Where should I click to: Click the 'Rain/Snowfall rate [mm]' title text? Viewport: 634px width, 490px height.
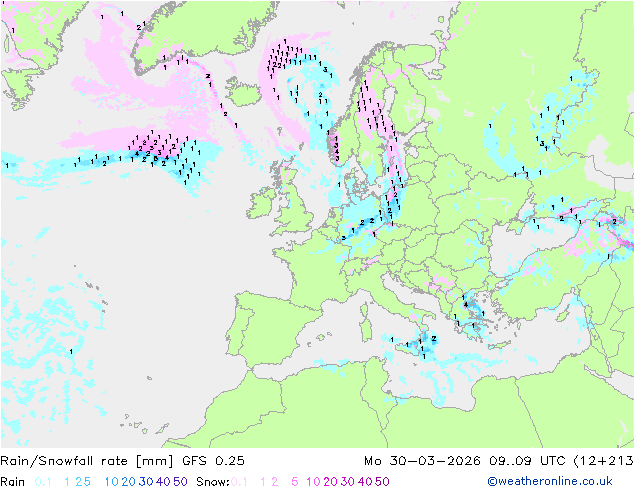coord(87,461)
